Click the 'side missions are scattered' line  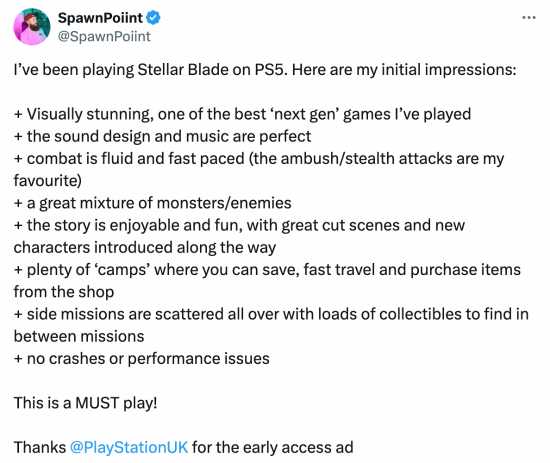[x=271, y=314]
